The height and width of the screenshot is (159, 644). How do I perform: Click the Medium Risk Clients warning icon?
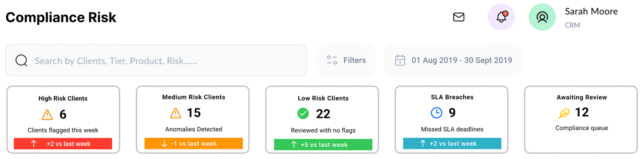pos(175,113)
